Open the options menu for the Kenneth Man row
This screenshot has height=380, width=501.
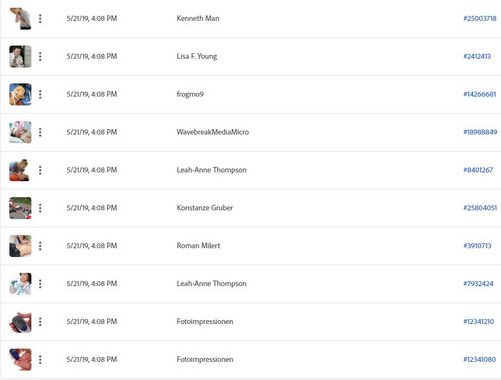coord(40,18)
